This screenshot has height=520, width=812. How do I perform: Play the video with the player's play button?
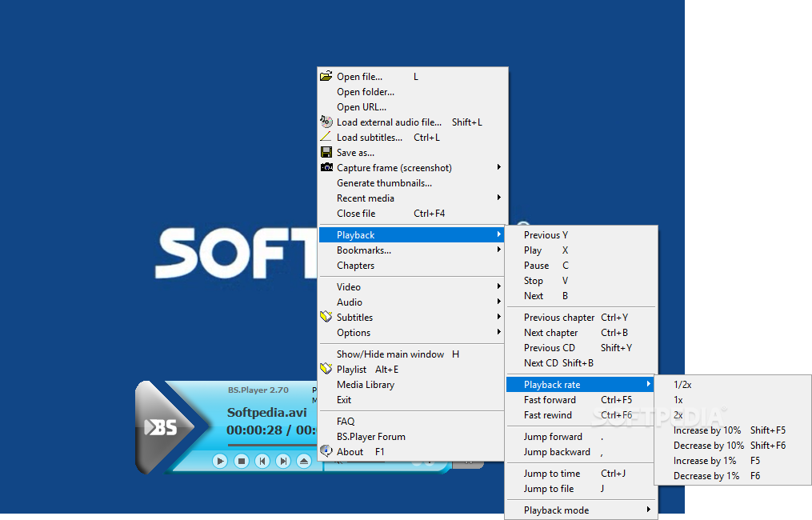[x=219, y=461]
